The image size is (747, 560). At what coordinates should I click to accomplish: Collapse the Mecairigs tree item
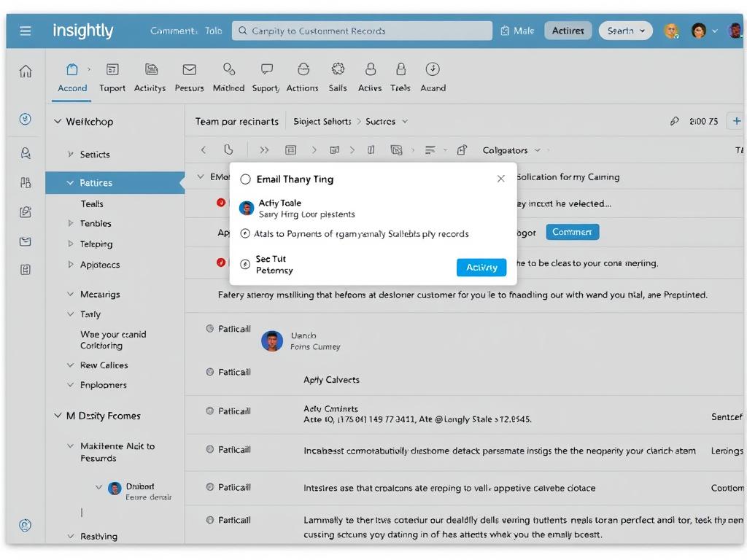pos(71,295)
